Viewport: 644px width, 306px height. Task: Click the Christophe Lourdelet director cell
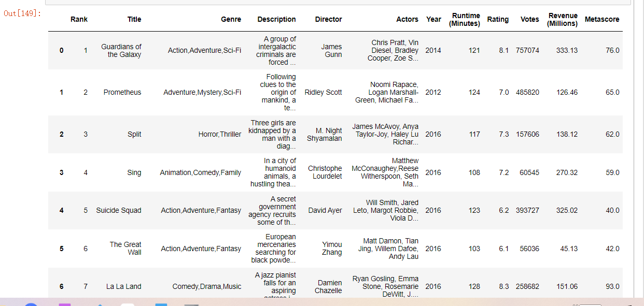325,172
